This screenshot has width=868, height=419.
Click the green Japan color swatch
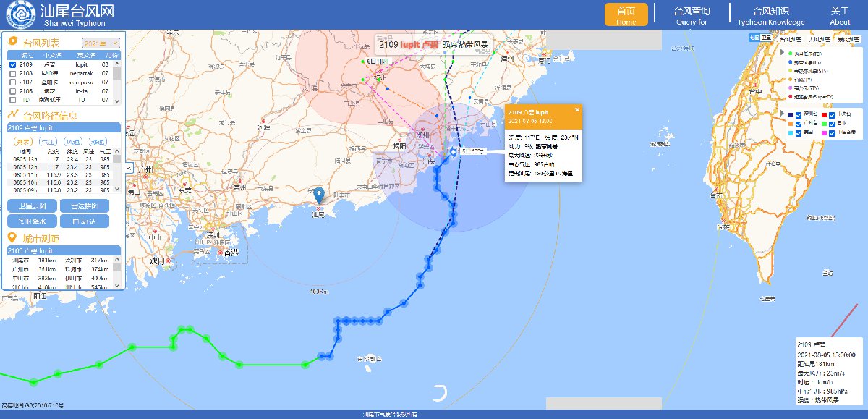pyautogui.click(x=824, y=124)
